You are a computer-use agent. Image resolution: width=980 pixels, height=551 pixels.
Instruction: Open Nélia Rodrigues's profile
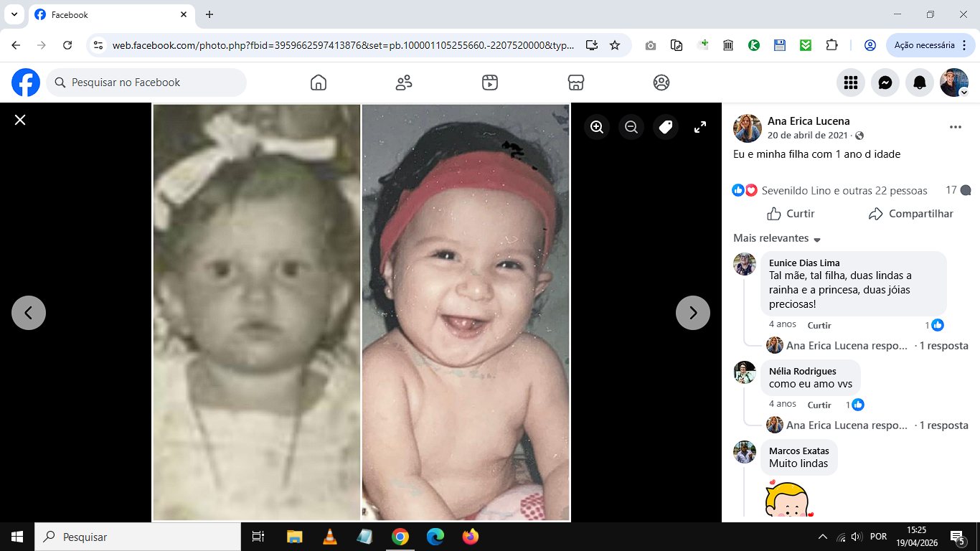click(x=802, y=371)
